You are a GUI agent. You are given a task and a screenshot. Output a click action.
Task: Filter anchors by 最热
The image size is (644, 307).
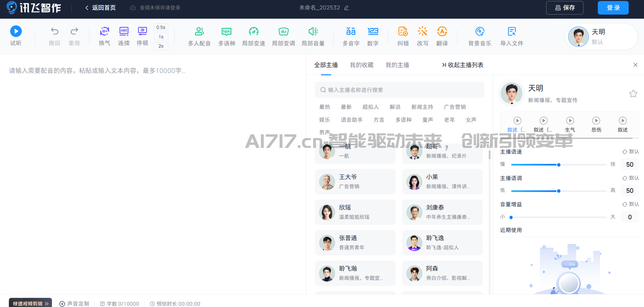click(x=324, y=107)
